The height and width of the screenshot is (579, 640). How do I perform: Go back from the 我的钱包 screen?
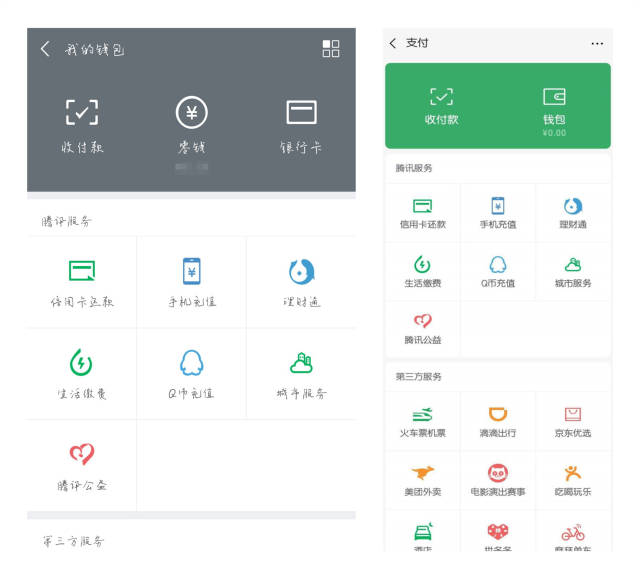pyautogui.click(x=45, y=49)
